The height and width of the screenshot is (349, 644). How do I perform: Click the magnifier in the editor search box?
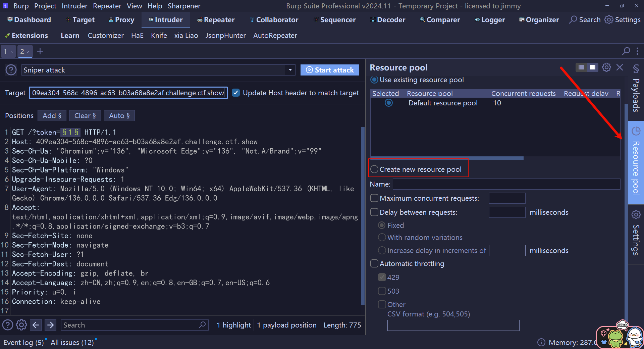[x=202, y=325]
